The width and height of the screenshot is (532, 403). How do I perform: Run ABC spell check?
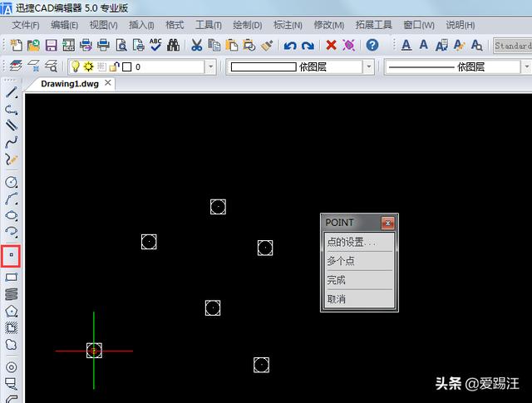pos(155,45)
